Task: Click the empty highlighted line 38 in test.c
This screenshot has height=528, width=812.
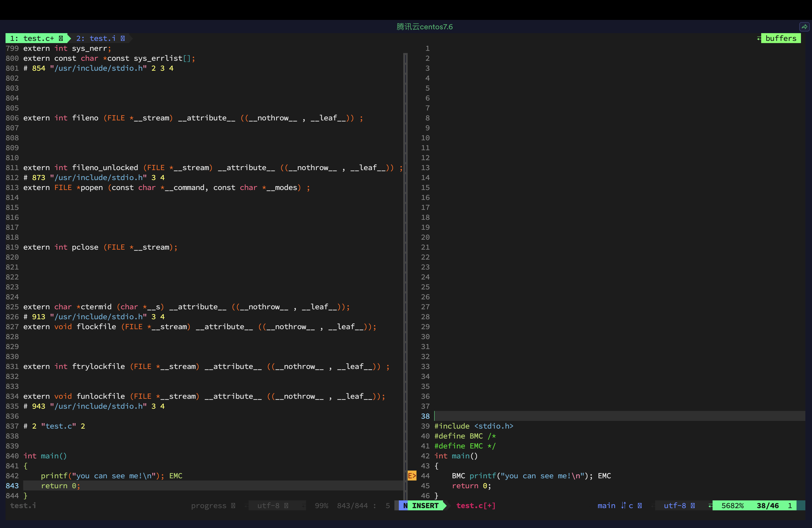Action: [619, 416]
